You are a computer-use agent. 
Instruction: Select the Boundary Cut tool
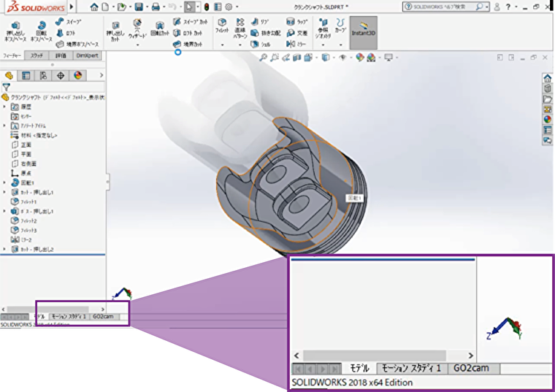[x=188, y=45]
